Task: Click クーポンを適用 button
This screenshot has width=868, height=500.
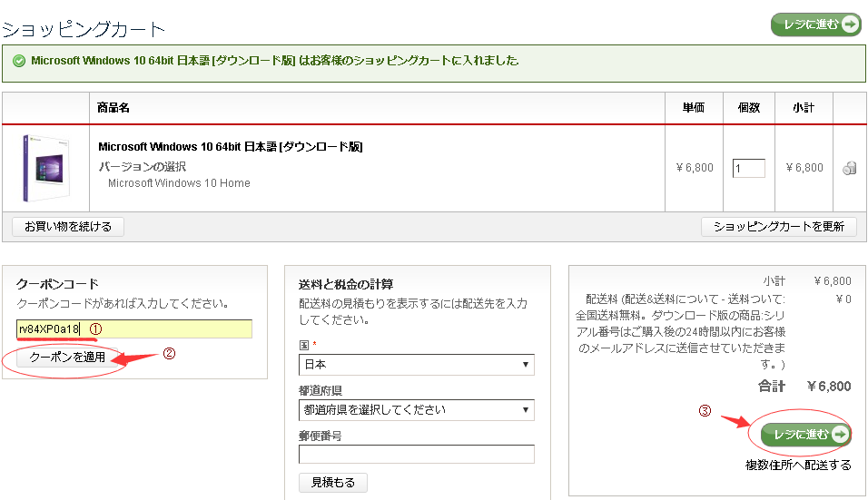Action: point(67,358)
